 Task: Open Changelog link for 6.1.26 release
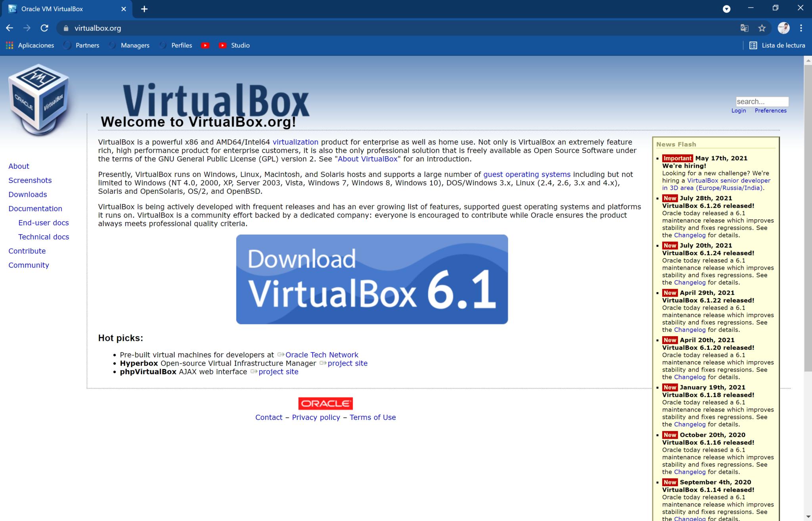(690, 235)
